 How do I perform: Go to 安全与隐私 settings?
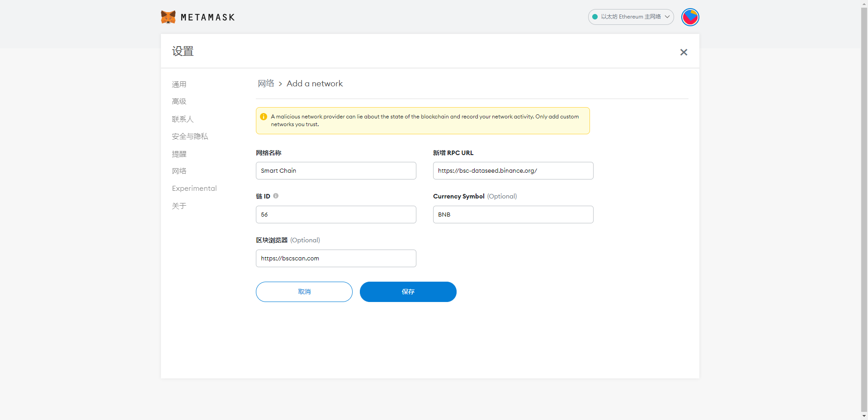tap(190, 136)
